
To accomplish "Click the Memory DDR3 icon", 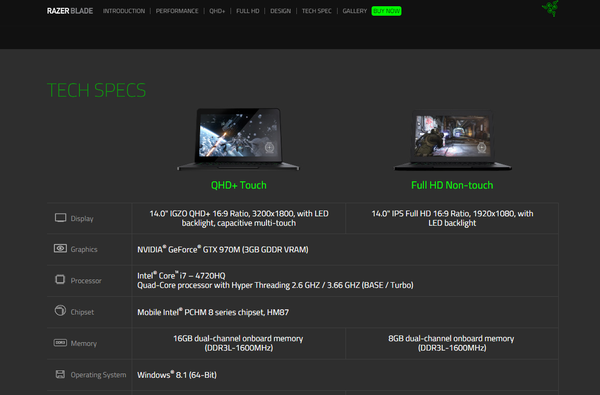I will click(60, 343).
